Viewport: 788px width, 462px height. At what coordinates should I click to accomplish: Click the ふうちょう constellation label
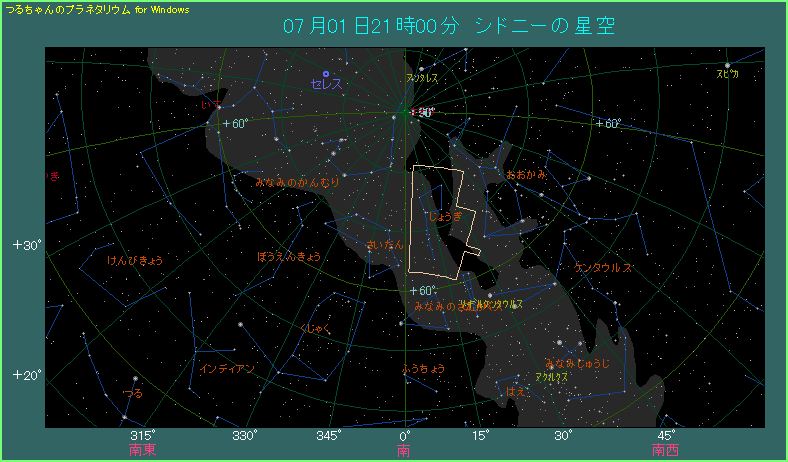[422, 368]
